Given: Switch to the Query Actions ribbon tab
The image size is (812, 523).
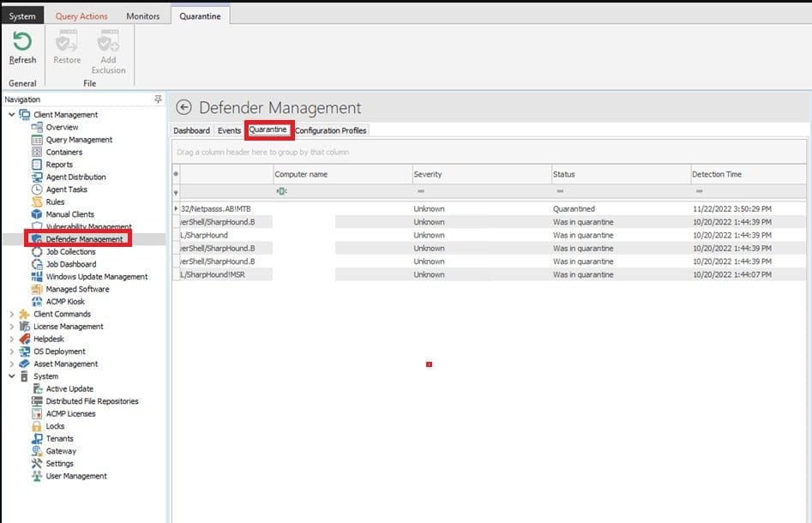Looking at the screenshot, I should click(x=81, y=16).
